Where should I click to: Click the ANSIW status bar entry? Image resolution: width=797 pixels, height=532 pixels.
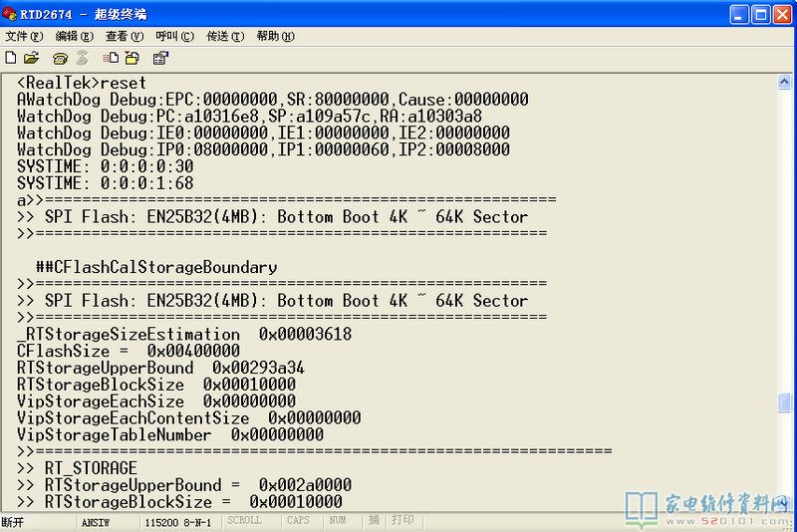(96, 522)
